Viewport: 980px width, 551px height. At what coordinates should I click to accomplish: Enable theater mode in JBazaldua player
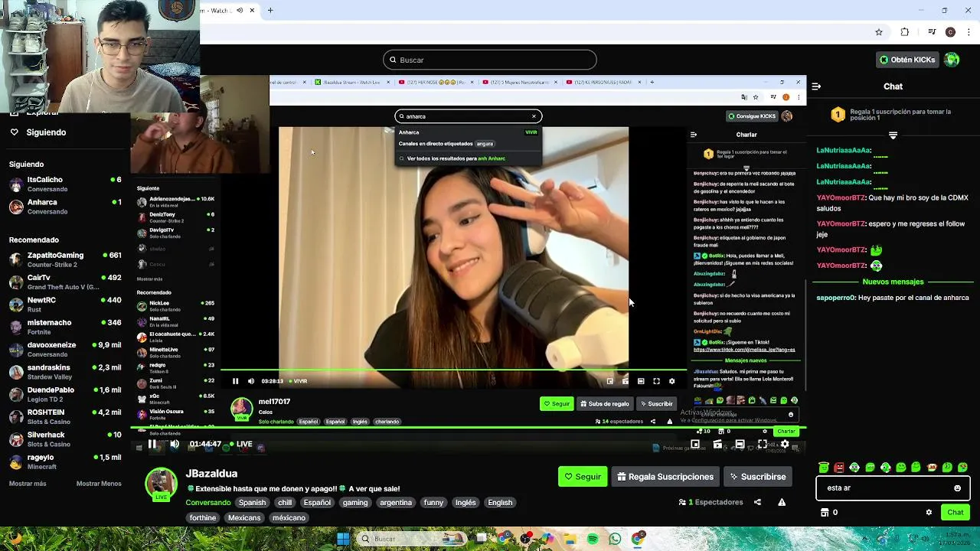tap(740, 444)
